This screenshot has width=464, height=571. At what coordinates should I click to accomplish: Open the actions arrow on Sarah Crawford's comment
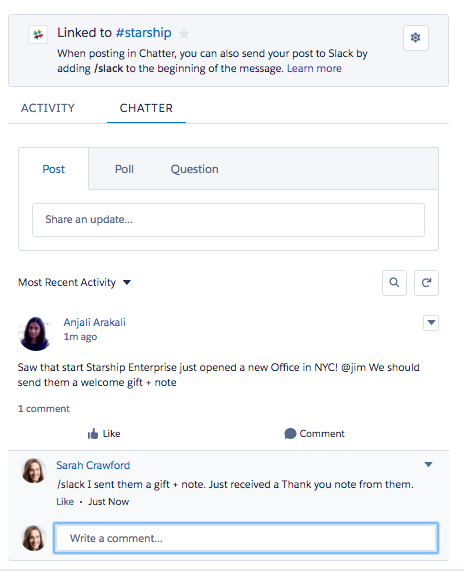point(428,464)
